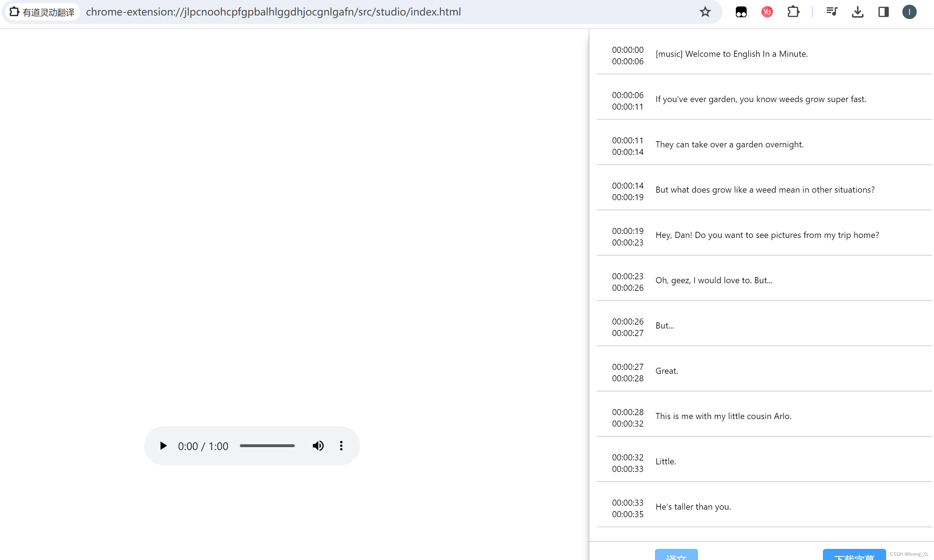Image resolution: width=934 pixels, height=560 pixels.
Task: Toggle the browser side panel
Action: (x=883, y=12)
